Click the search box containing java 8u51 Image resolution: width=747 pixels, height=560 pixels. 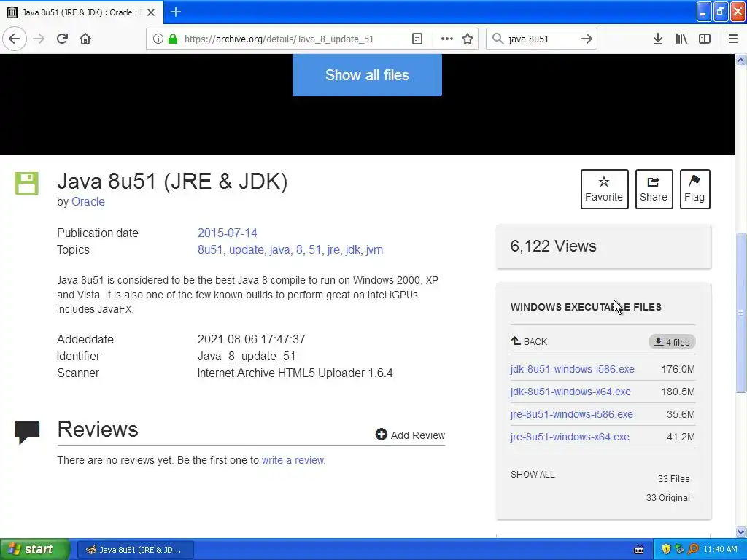541,39
